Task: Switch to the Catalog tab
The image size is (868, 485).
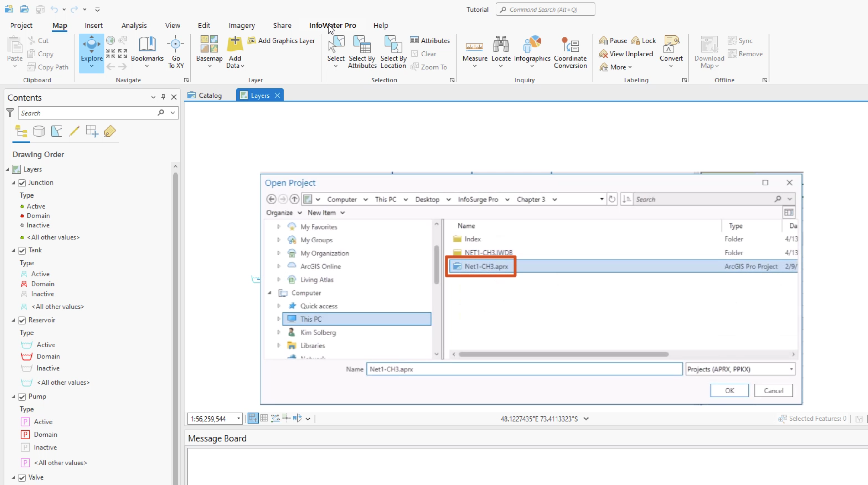Action: click(210, 95)
